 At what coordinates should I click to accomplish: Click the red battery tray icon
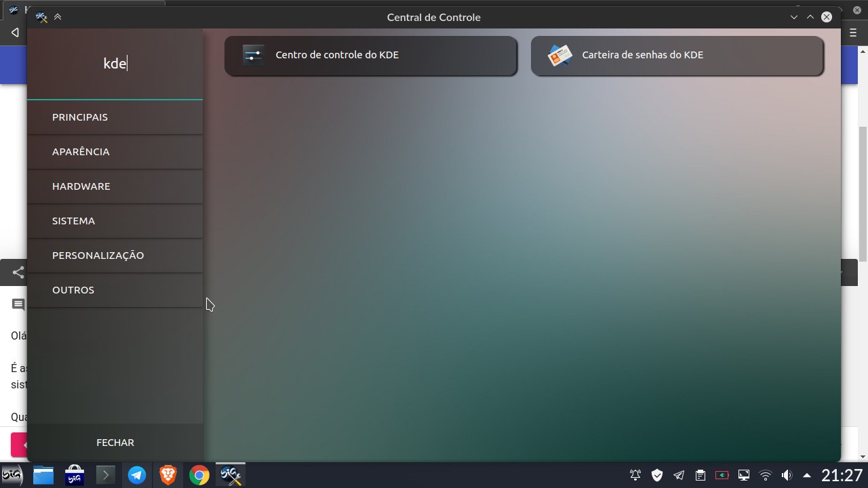pos(722,475)
